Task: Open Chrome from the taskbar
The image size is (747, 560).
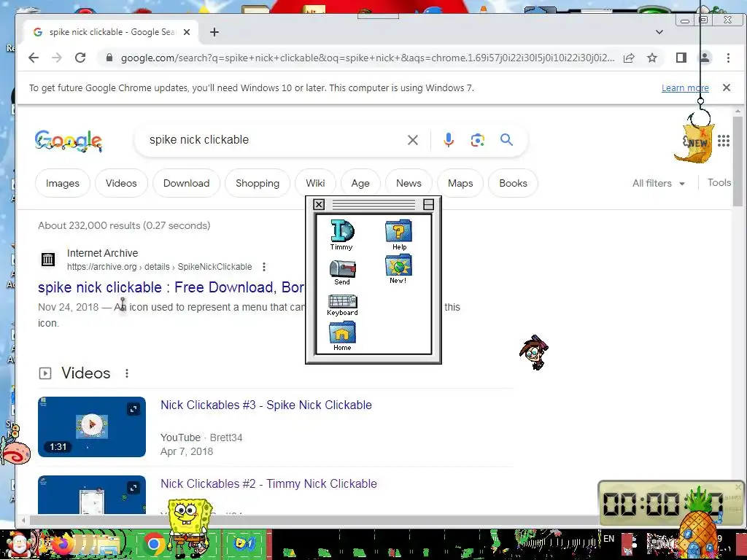Action: 153,544
